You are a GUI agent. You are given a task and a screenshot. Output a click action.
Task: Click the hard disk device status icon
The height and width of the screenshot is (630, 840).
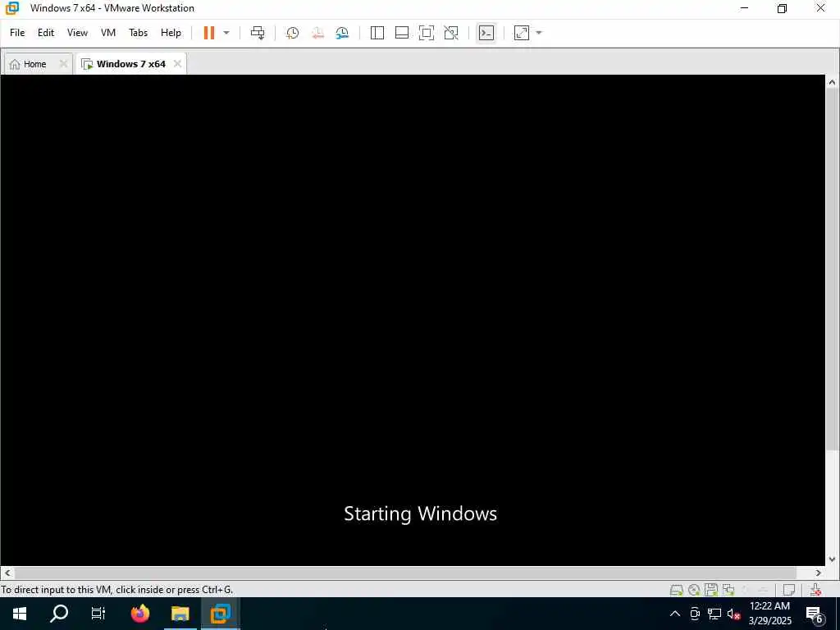pyautogui.click(x=677, y=590)
